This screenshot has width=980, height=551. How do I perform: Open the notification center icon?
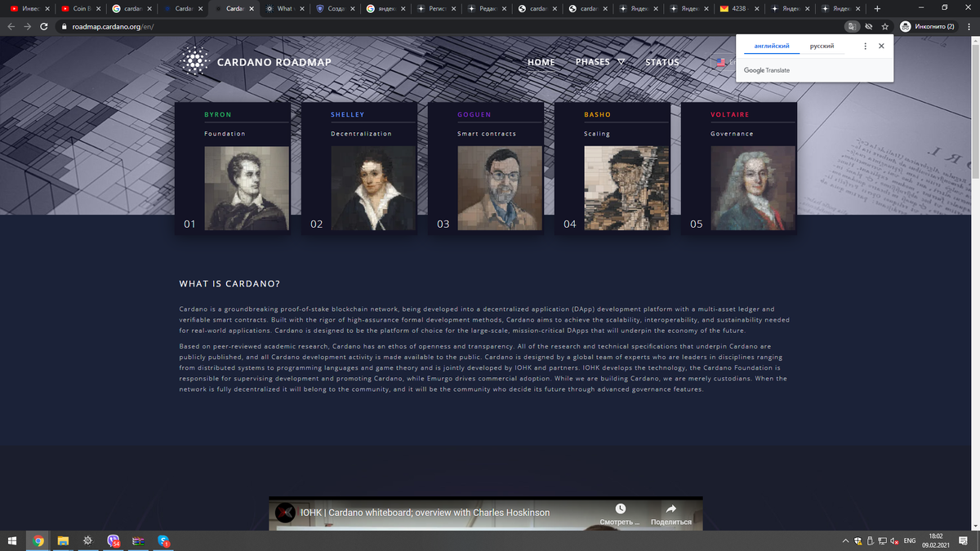pos(964,540)
